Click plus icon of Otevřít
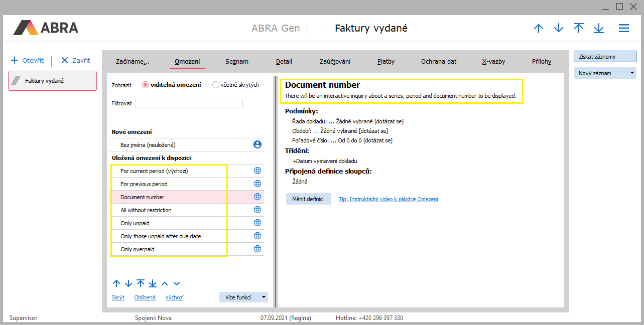644x325 pixels. click(x=15, y=60)
